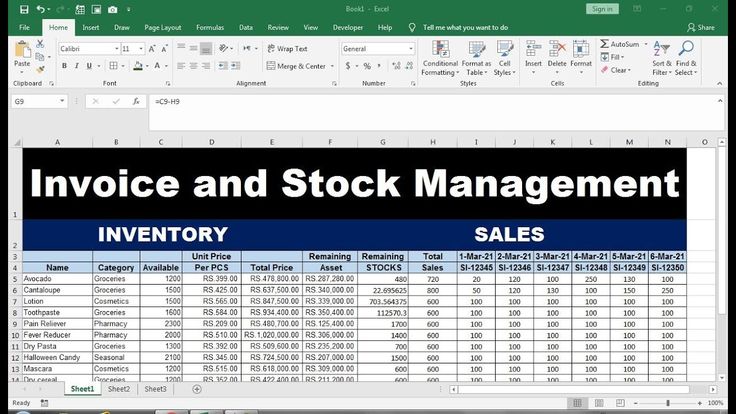Screen dimensions: 736x414
Task: Click the Clear eraser button
Action: [x=615, y=70]
